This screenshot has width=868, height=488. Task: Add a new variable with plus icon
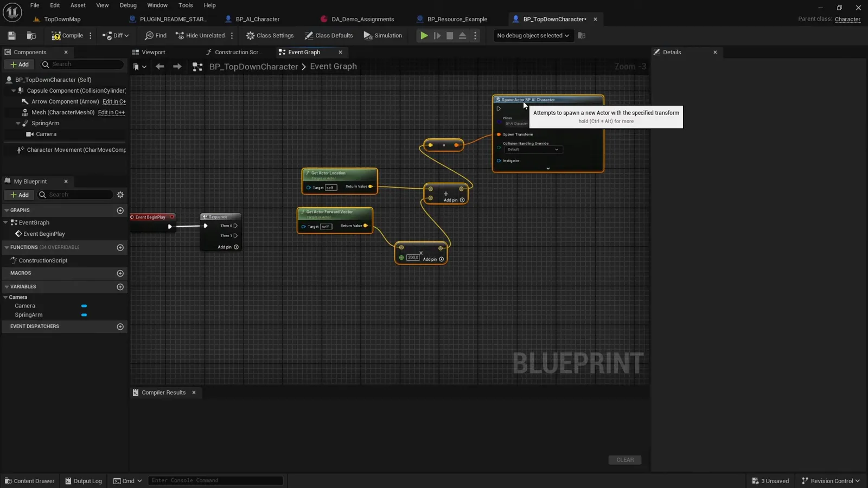click(120, 287)
